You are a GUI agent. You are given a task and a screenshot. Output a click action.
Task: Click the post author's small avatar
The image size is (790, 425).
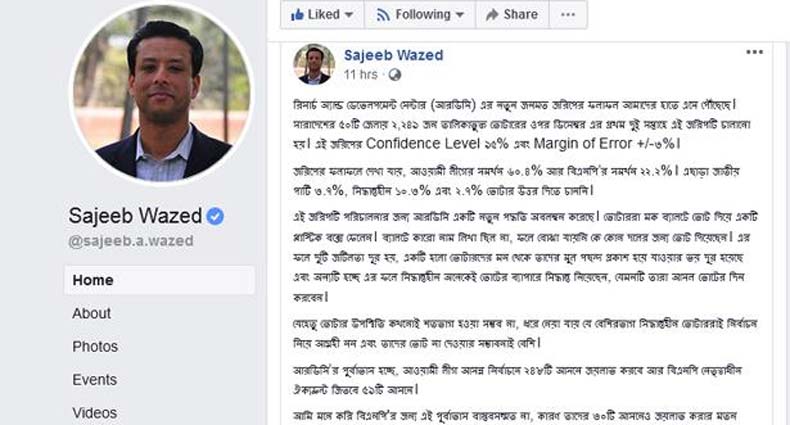(x=313, y=63)
